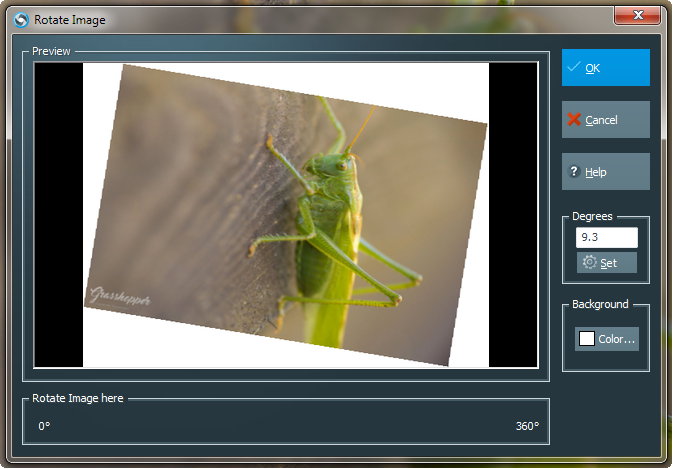Open the background Color… picker

tap(607, 339)
